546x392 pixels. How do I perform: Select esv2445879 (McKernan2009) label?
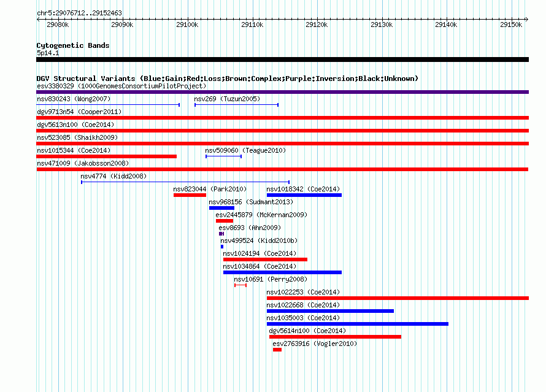(261, 215)
